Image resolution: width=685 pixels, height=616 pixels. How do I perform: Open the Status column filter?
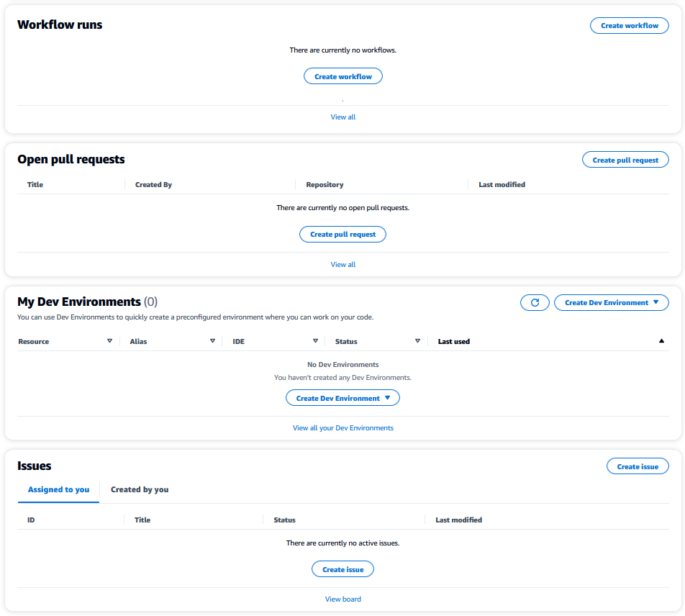point(417,340)
